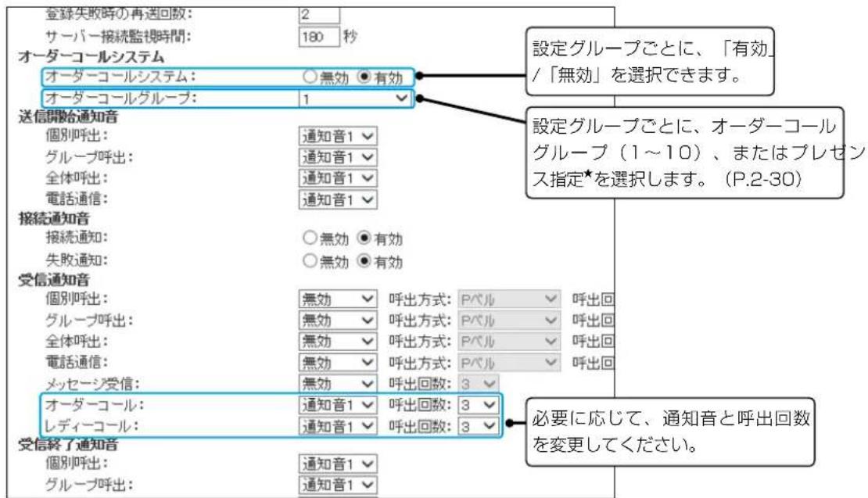Open 呼出方式 Pベル dropdown for 受信通知音 個別呼出
This screenshot has height=498, width=868.
(509, 299)
